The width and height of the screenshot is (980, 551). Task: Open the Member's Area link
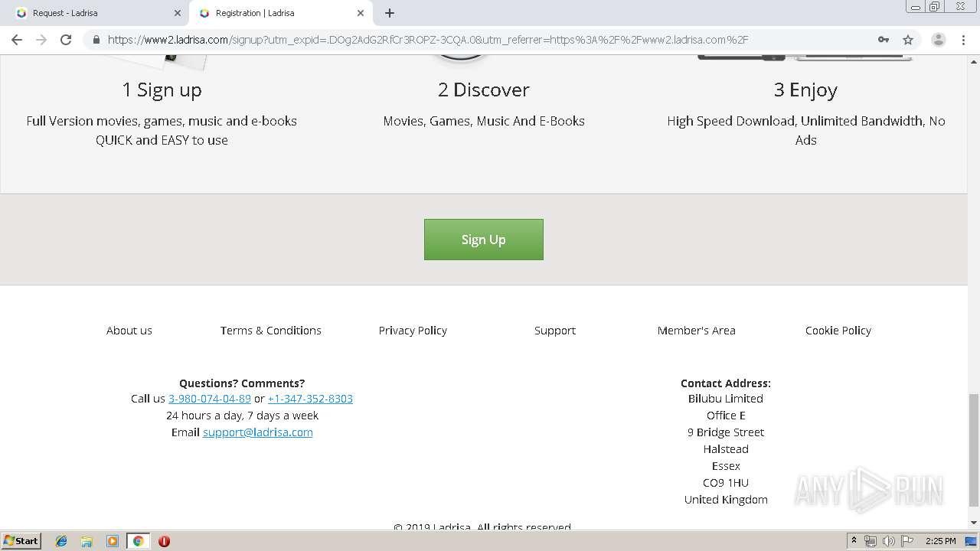pyautogui.click(x=697, y=331)
